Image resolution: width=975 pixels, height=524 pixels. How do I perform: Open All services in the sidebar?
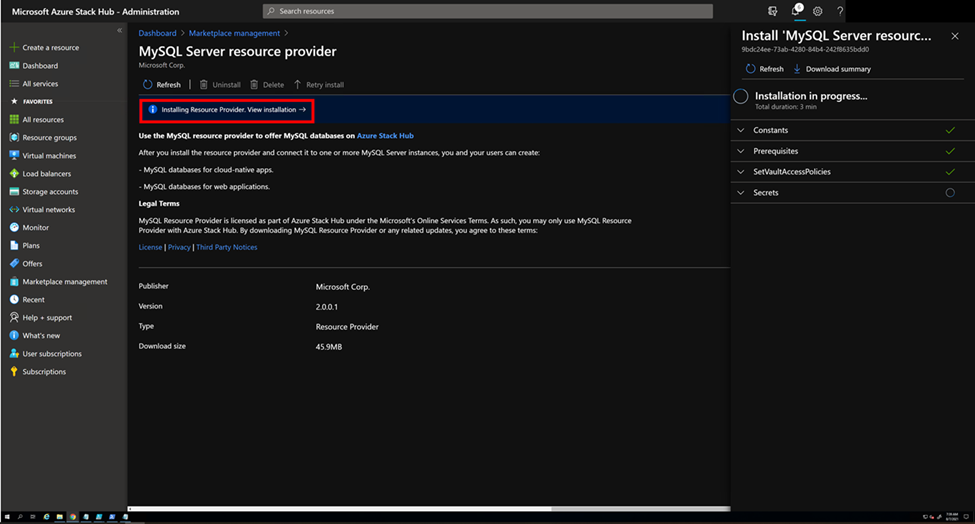click(x=40, y=84)
